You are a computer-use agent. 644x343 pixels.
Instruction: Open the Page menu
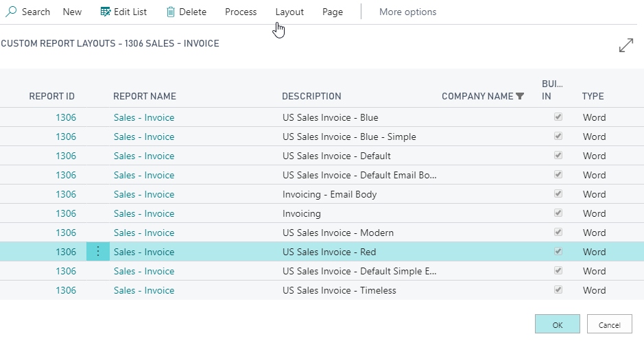[x=333, y=12]
